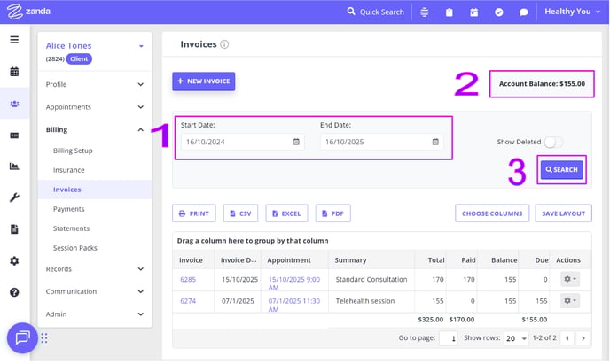Click the help question mark icon
610x364 pixels.
[14, 292]
